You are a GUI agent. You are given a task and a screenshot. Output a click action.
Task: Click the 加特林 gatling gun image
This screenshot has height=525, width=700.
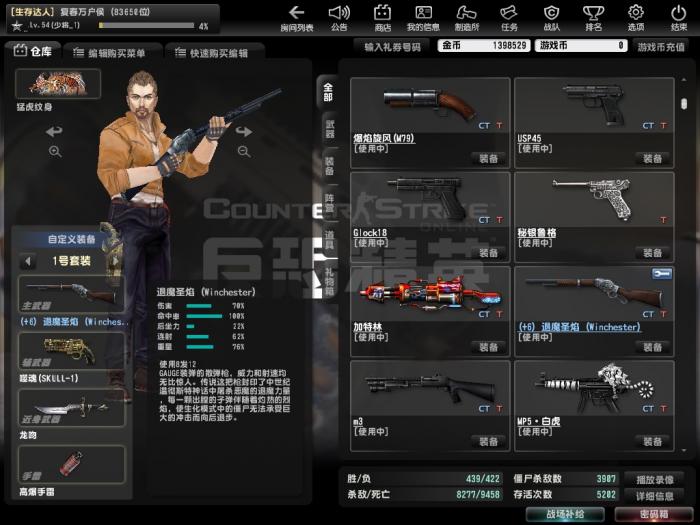[x=430, y=294]
